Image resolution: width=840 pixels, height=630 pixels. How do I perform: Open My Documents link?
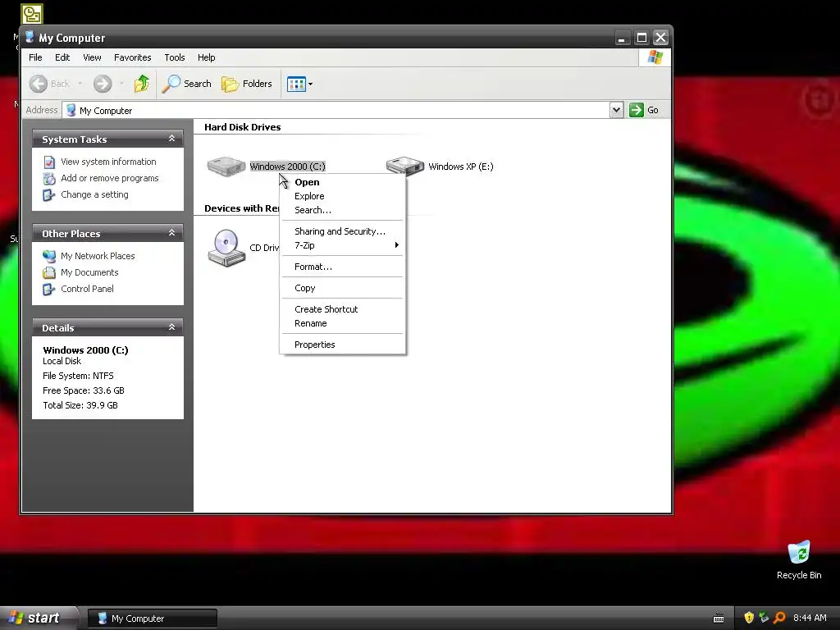click(89, 272)
